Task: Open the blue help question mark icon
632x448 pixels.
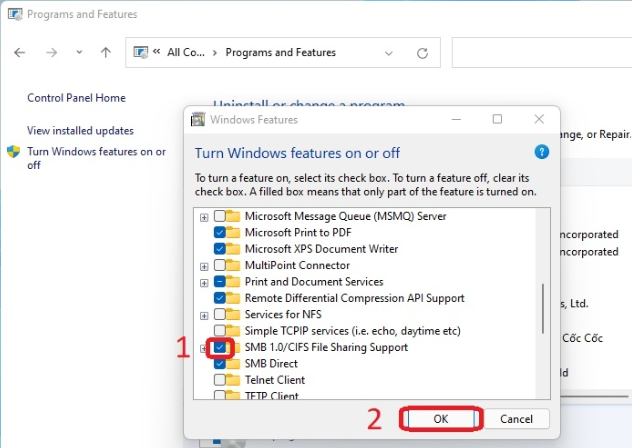Action: coord(542,152)
